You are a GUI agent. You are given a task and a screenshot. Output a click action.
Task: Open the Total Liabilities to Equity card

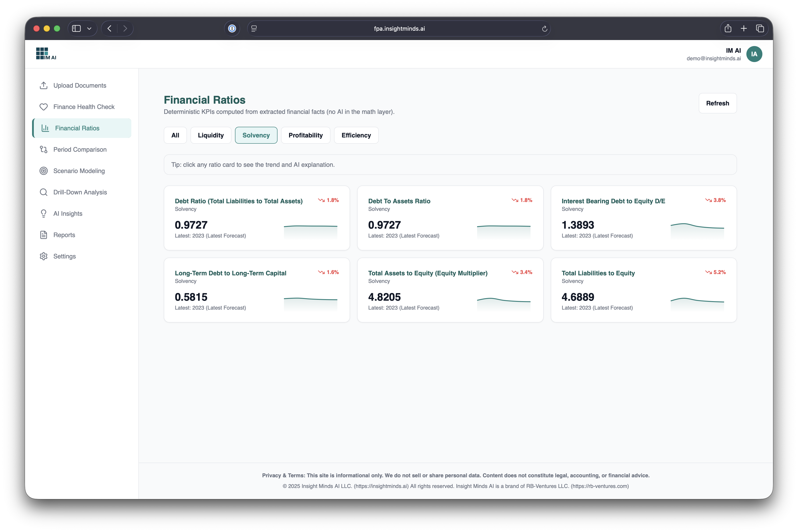point(644,290)
